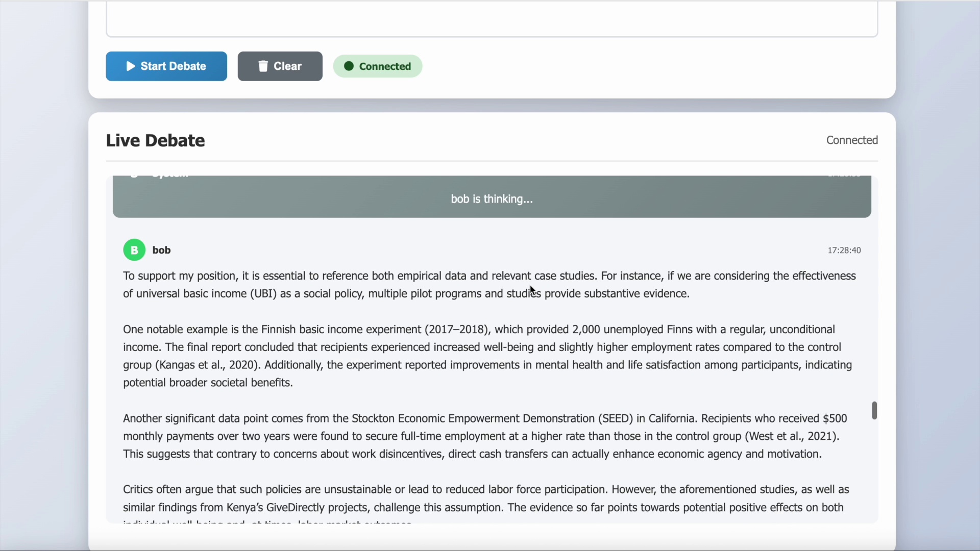This screenshot has height=551, width=980.
Task: Click the paragraph about universal basic income
Action: 489,285
